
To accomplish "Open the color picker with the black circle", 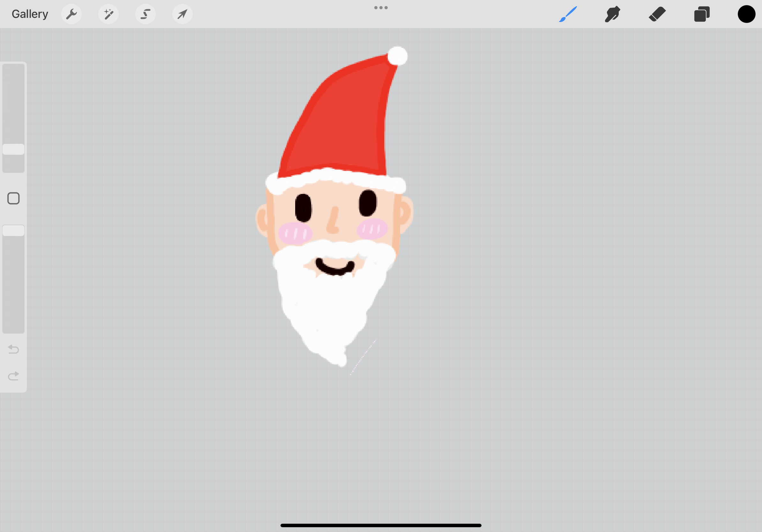I will pyautogui.click(x=746, y=14).
